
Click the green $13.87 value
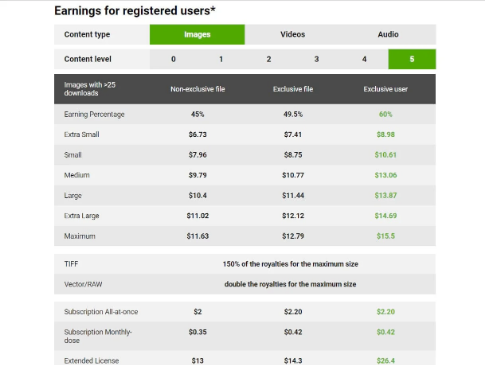(386, 195)
